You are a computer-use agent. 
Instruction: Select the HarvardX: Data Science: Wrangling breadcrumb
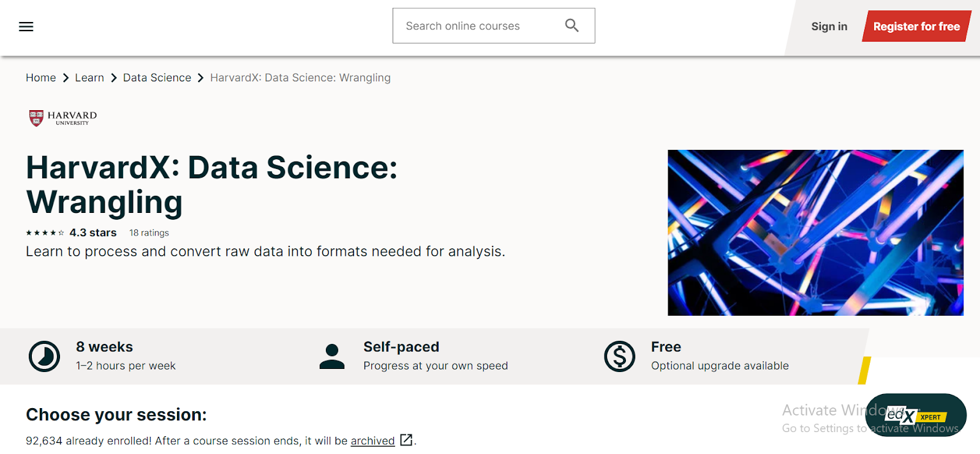click(x=300, y=78)
